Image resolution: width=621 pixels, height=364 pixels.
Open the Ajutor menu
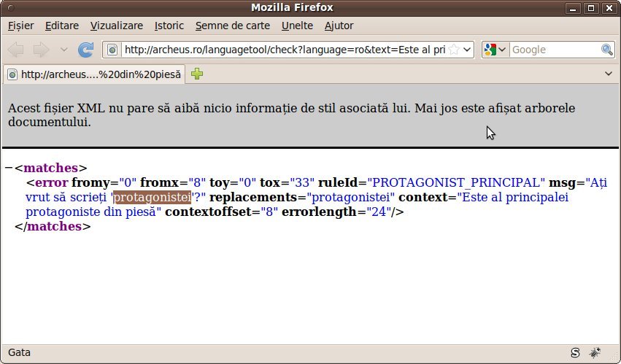click(339, 26)
